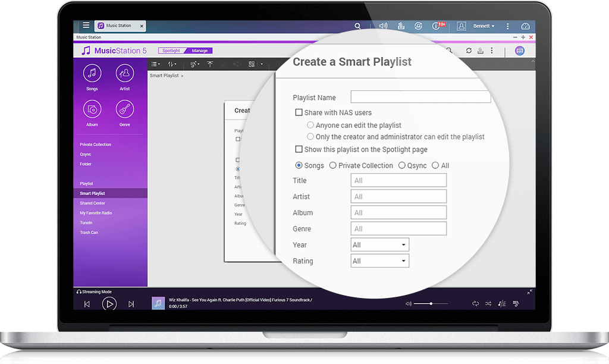The width and height of the screenshot is (609, 364).
Task: Click the desktop search magnifier icon
Action: (357, 26)
